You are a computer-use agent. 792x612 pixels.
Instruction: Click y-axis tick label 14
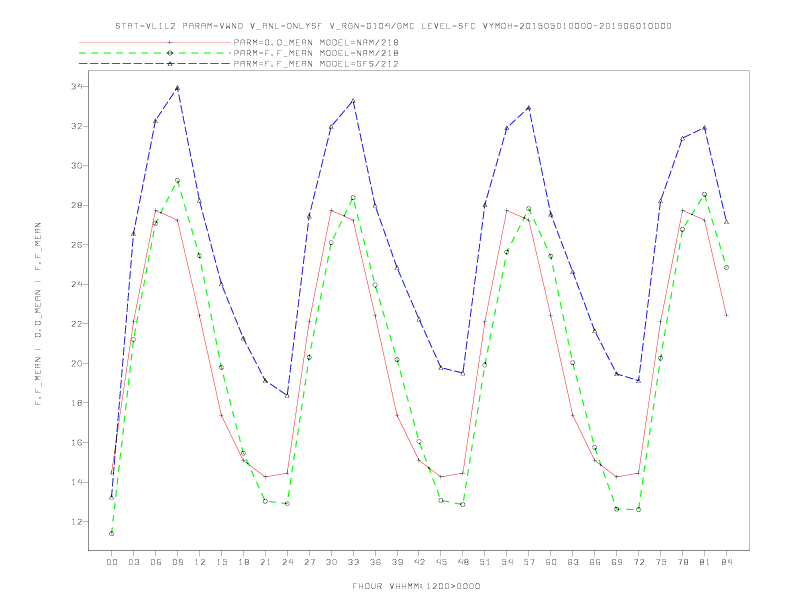click(77, 482)
